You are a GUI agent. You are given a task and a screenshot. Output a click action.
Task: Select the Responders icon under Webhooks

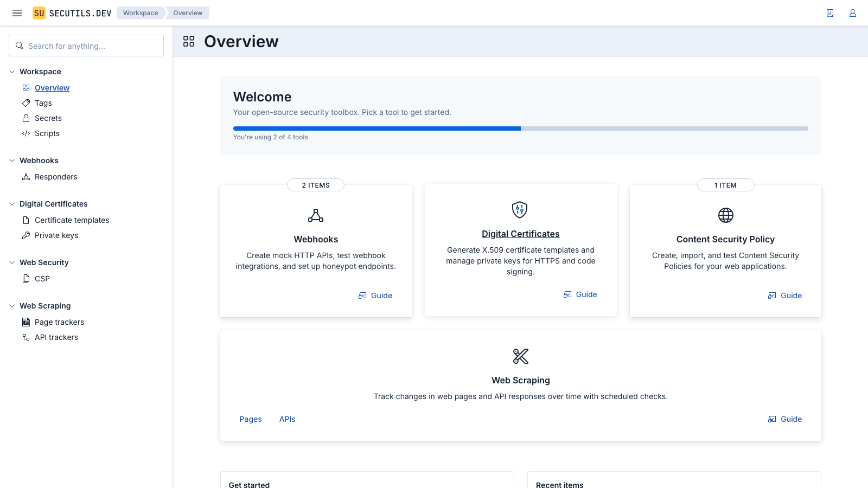(x=25, y=176)
